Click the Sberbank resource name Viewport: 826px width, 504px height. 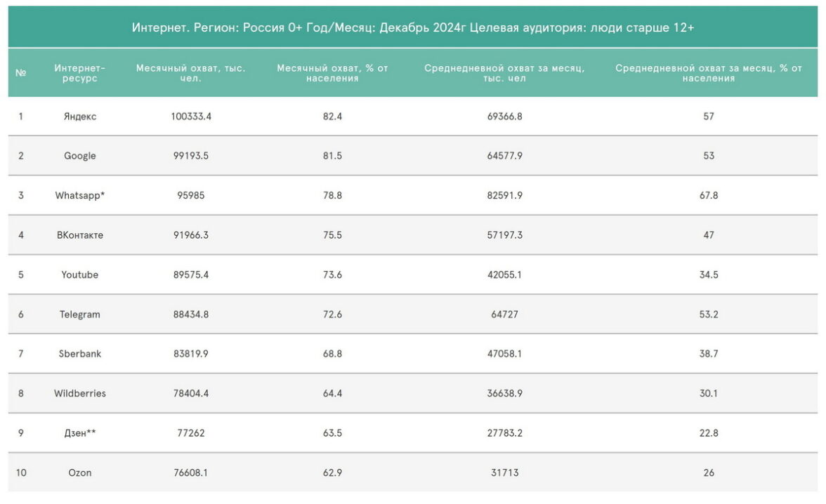tap(80, 354)
